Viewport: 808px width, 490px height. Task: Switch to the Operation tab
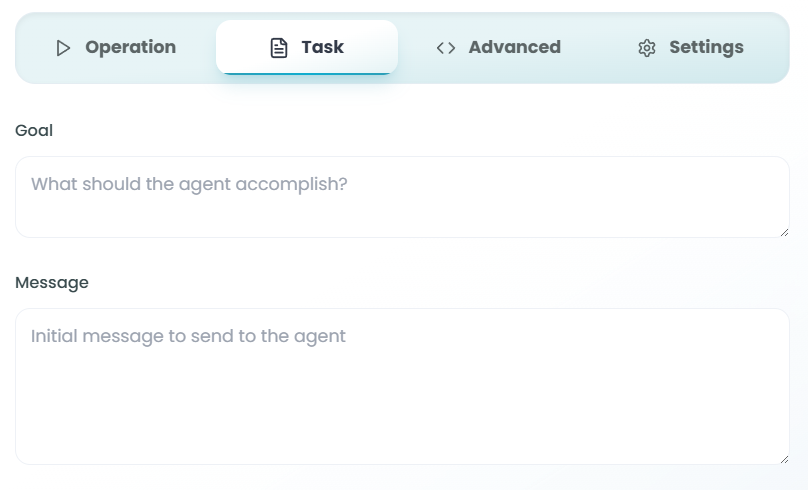click(116, 47)
